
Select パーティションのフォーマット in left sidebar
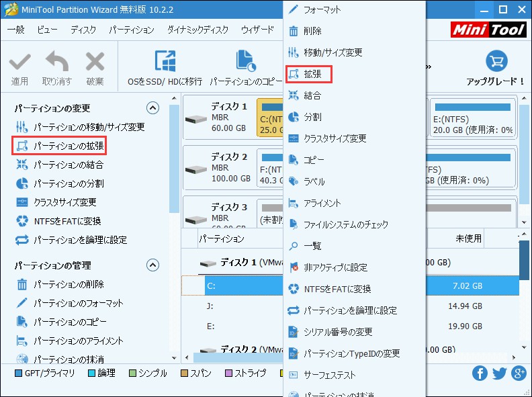click(69, 303)
